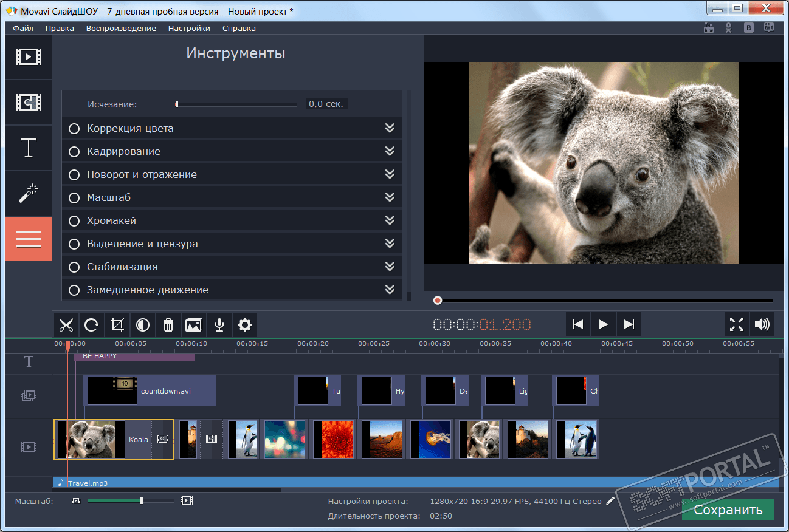
Task: Adjust the Исчезание fade slider
Action: (x=236, y=104)
